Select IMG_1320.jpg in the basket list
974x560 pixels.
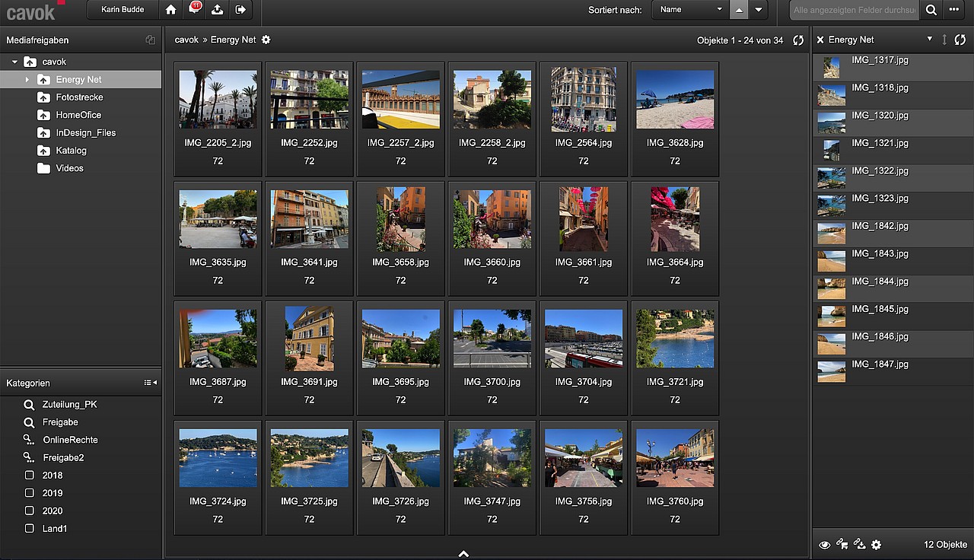tap(893, 123)
